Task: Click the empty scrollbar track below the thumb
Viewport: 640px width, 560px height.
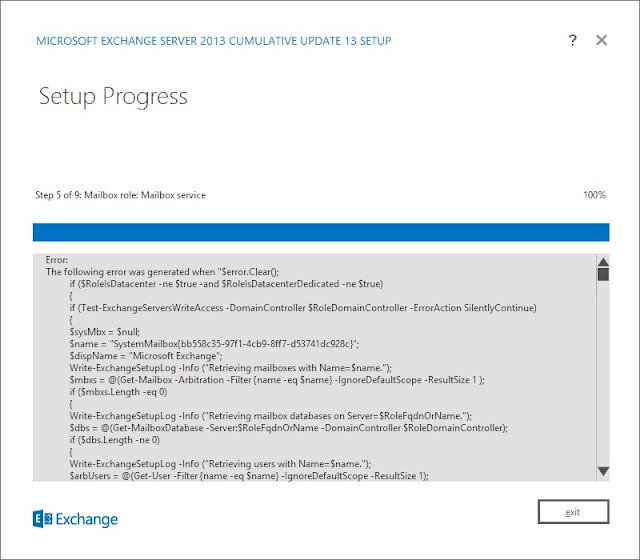Action: click(x=603, y=373)
